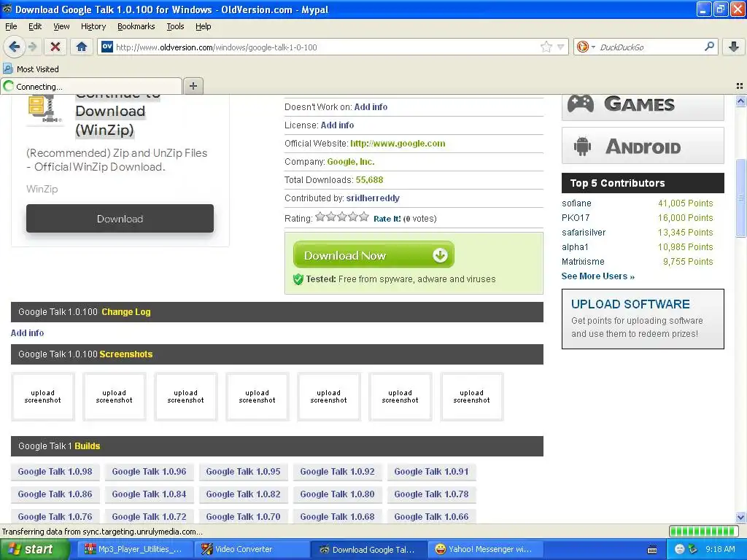The width and height of the screenshot is (747, 560).
Task: Open the Help menu
Action: [x=203, y=27]
